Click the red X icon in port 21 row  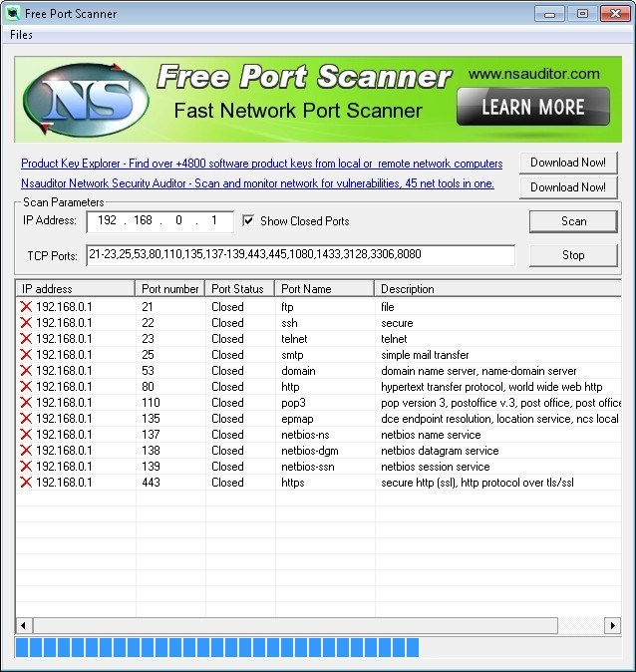point(26,307)
